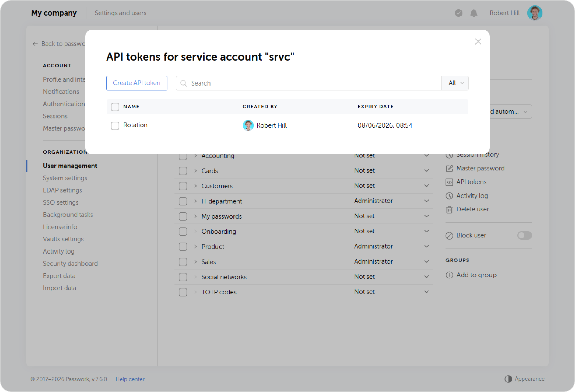Open Notifications in Account section
The image size is (575, 392).
tap(61, 92)
